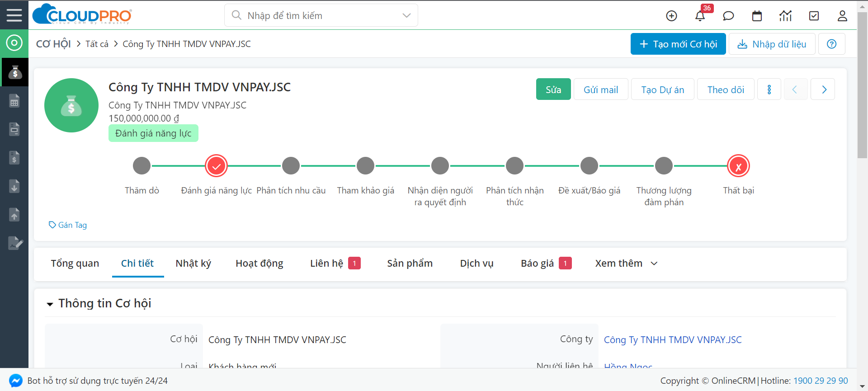The height and width of the screenshot is (391, 868).
Task: Open the reports chart icon
Action: pos(785,16)
